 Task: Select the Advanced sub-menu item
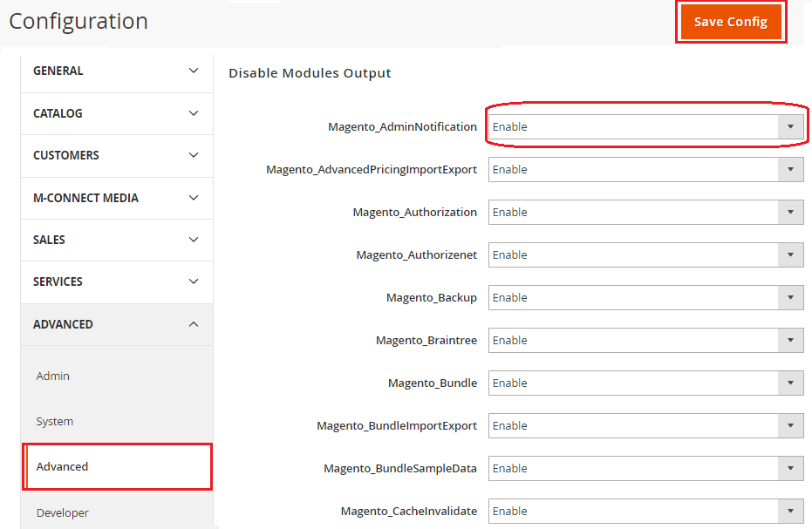pos(63,467)
